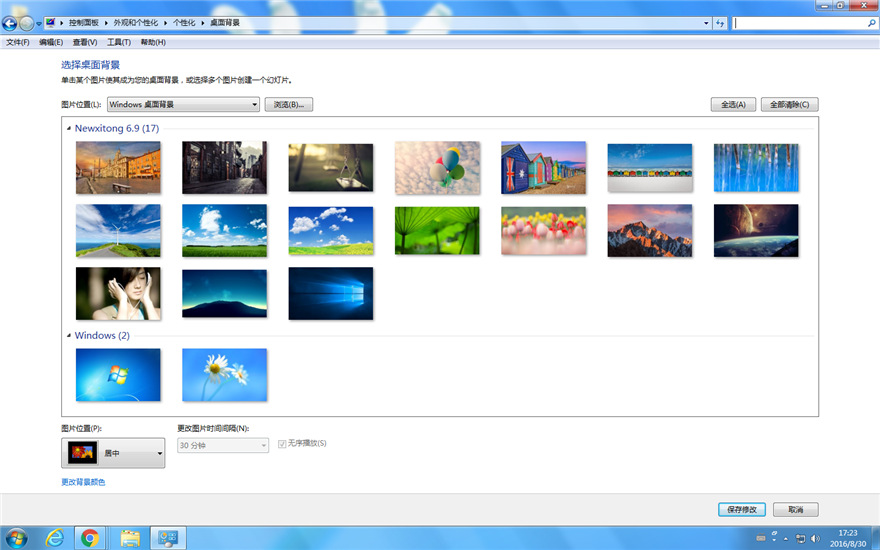Select the dark alley street wallpaper
The image size is (880, 550).
224,168
